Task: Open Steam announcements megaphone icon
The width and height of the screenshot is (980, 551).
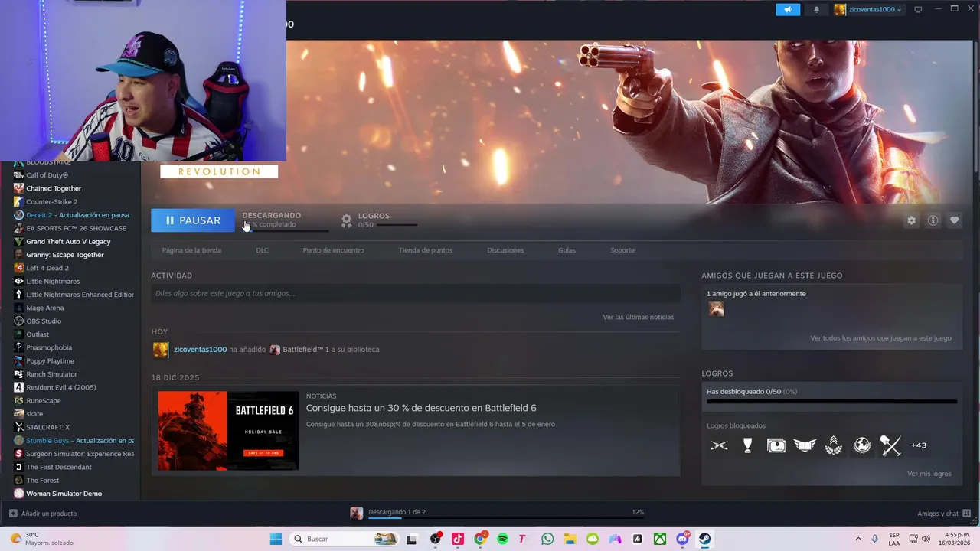Action: point(788,9)
